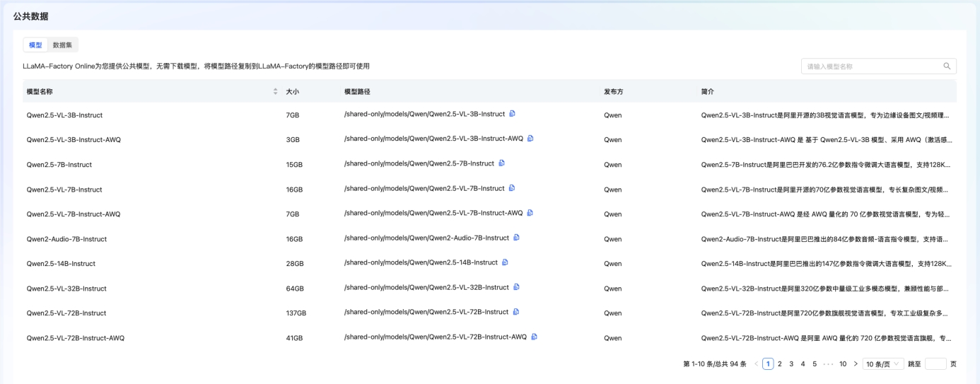Image resolution: width=980 pixels, height=384 pixels.
Task: Sort the table by 模型名称 column
Action: point(275,92)
